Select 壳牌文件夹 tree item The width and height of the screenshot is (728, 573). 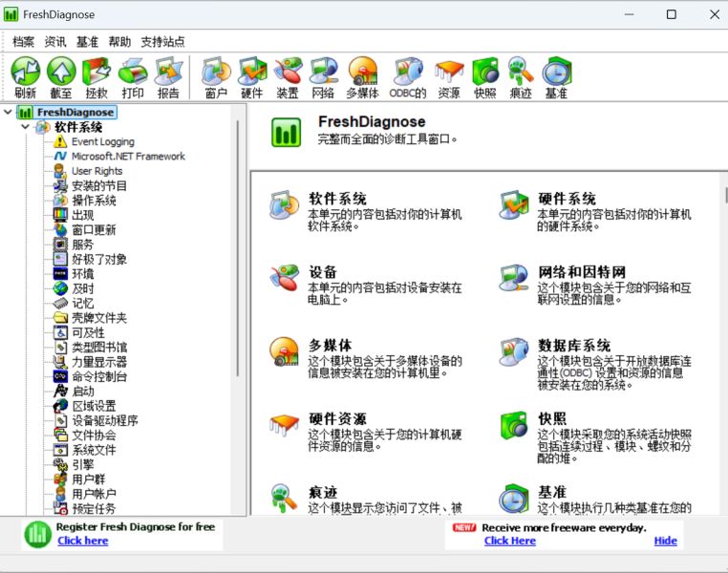[99, 318]
